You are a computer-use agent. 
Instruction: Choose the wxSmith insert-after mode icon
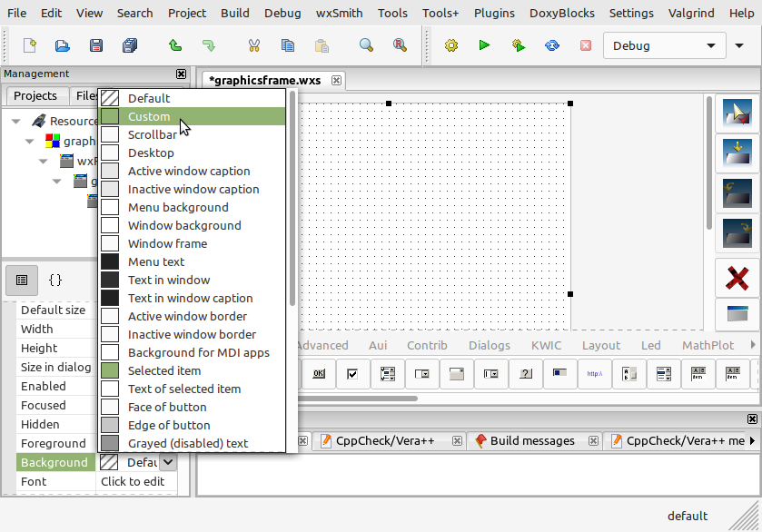[x=737, y=233]
